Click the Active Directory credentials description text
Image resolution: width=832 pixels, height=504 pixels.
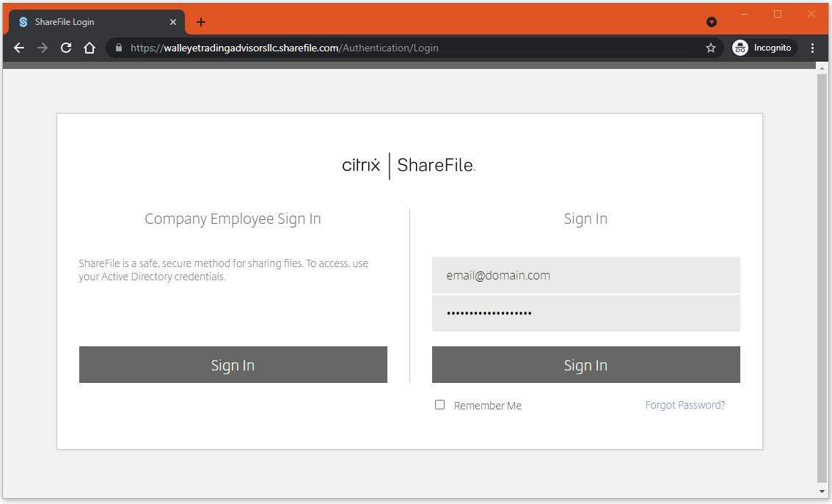point(223,270)
